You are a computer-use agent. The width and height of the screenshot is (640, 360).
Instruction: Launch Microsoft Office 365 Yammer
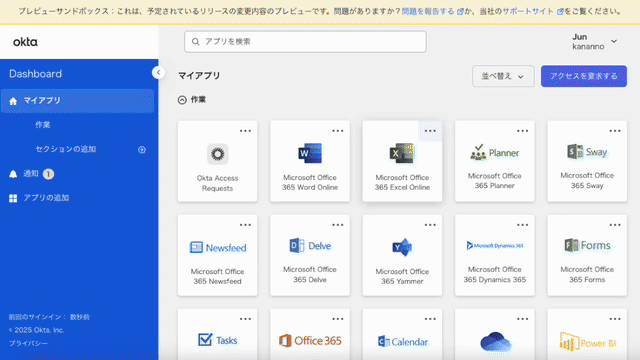(x=402, y=255)
